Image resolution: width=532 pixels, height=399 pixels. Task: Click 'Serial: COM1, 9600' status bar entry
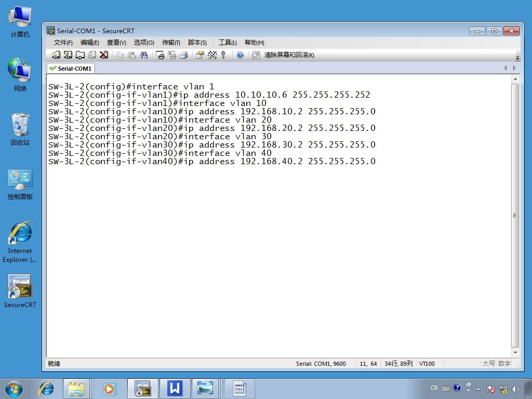click(x=321, y=364)
